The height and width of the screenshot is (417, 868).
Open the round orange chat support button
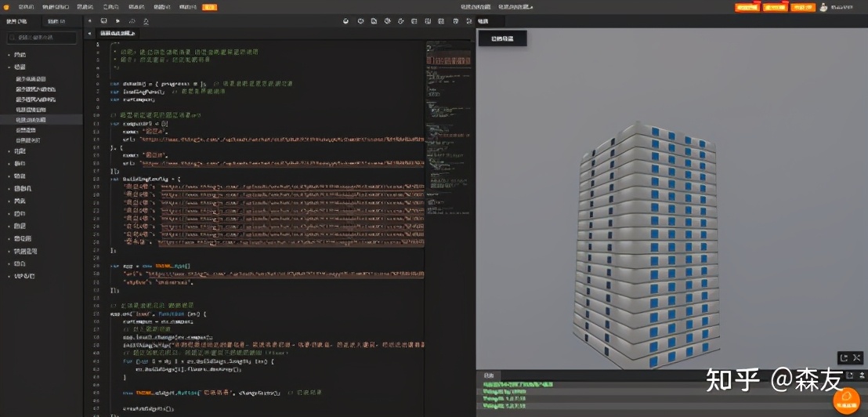click(846, 401)
